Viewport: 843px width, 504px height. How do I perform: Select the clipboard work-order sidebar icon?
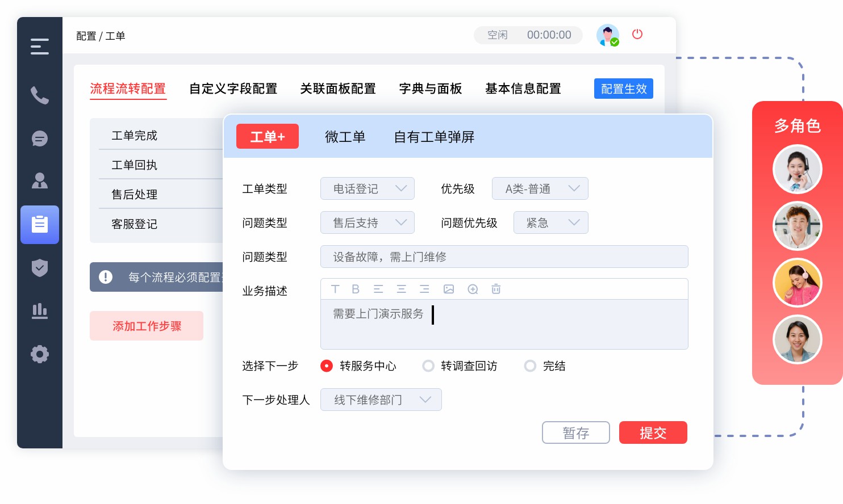[x=40, y=225]
